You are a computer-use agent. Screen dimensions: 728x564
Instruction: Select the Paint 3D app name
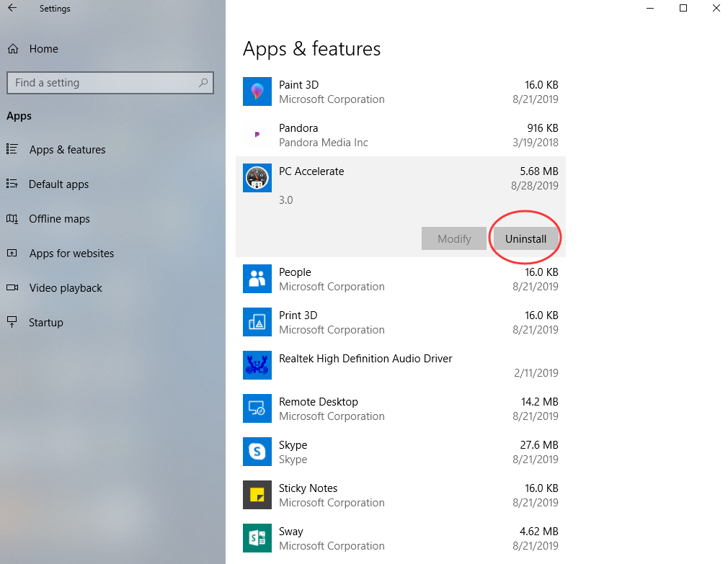coord(298,85)
